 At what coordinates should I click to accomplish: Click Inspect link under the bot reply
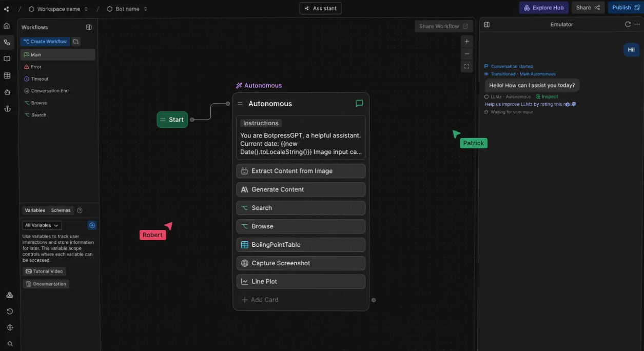[547, 96]
